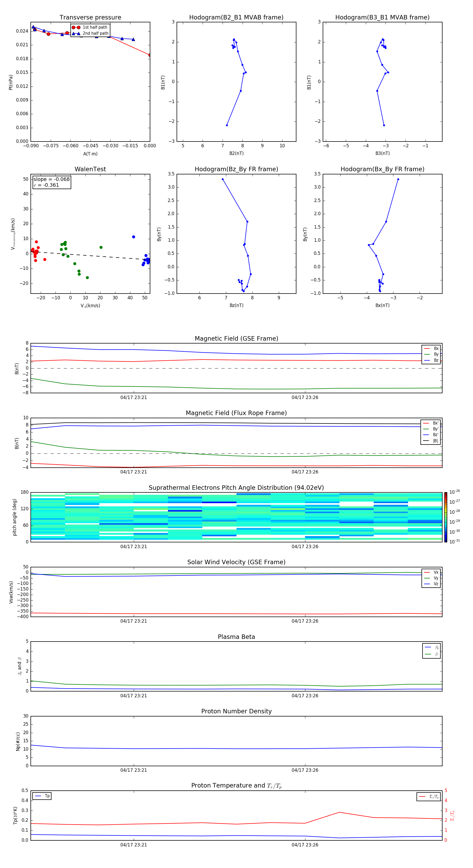The height and width of the screenshot is (868, 473).
Task: Click the Suprathermal Electrons Pitch Angle Distribution title
Action: pos(236,488)
